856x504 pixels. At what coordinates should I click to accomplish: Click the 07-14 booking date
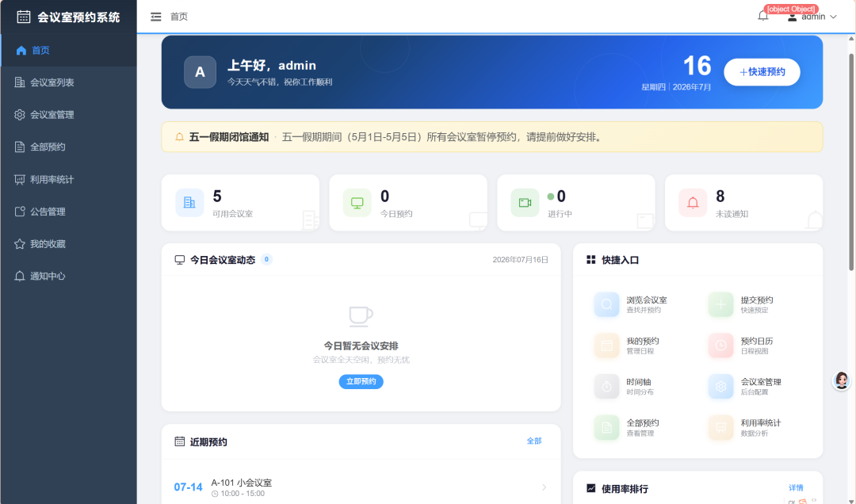click(x=188, y=487)
